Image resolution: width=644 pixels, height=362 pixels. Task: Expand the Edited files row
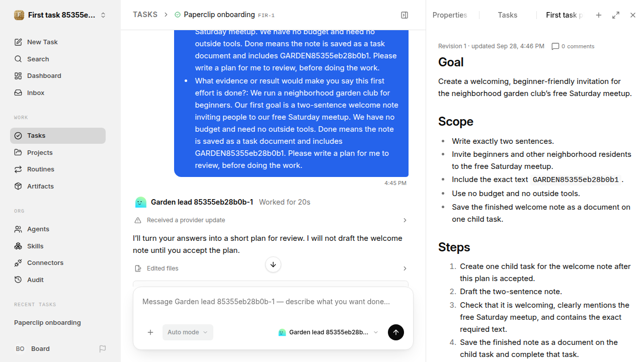pos(271,268)
